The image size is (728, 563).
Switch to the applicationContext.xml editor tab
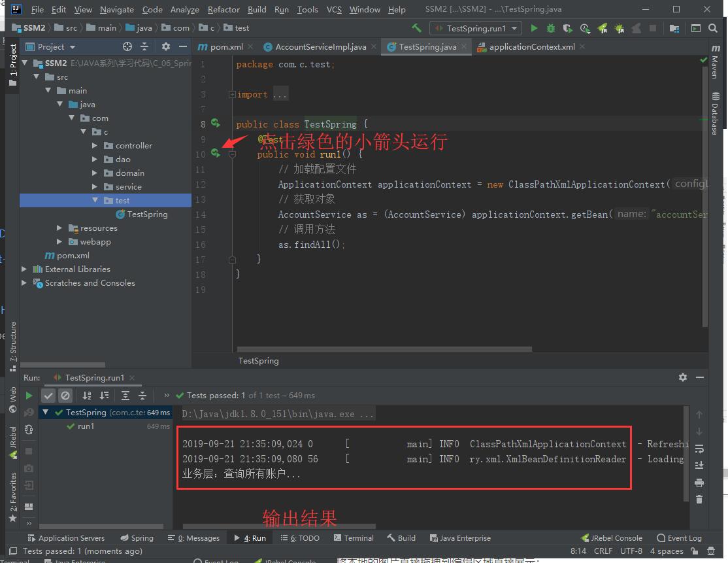[531, 46]
